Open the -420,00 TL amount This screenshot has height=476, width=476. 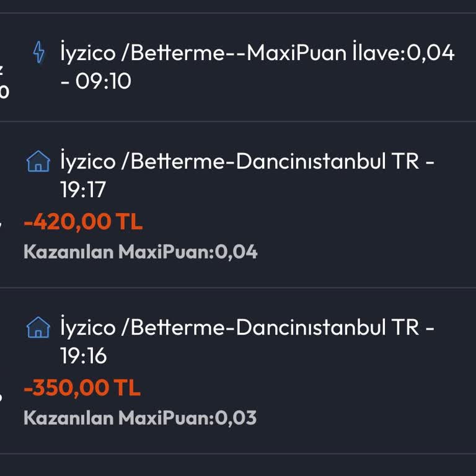click(83, 221)
